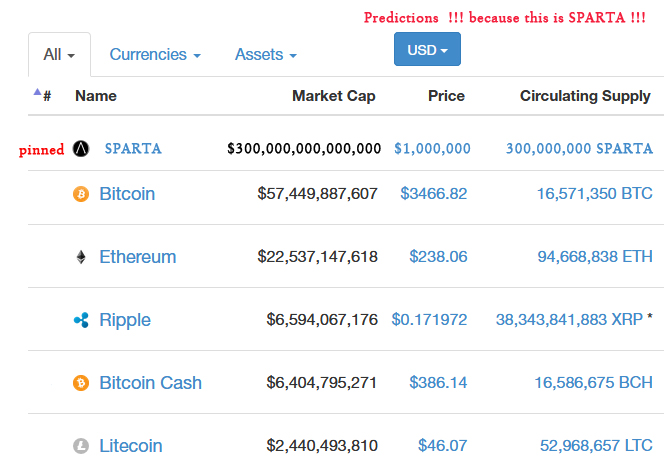Sort by Market Cap column header

pyautogui.click(x=333, y=96)
